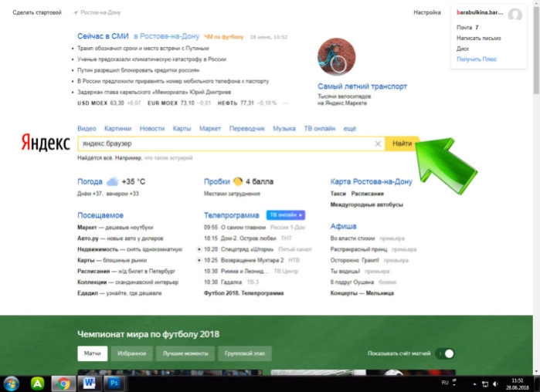Select the Матчи tab
Screen dimensions: 540x392
92,353
